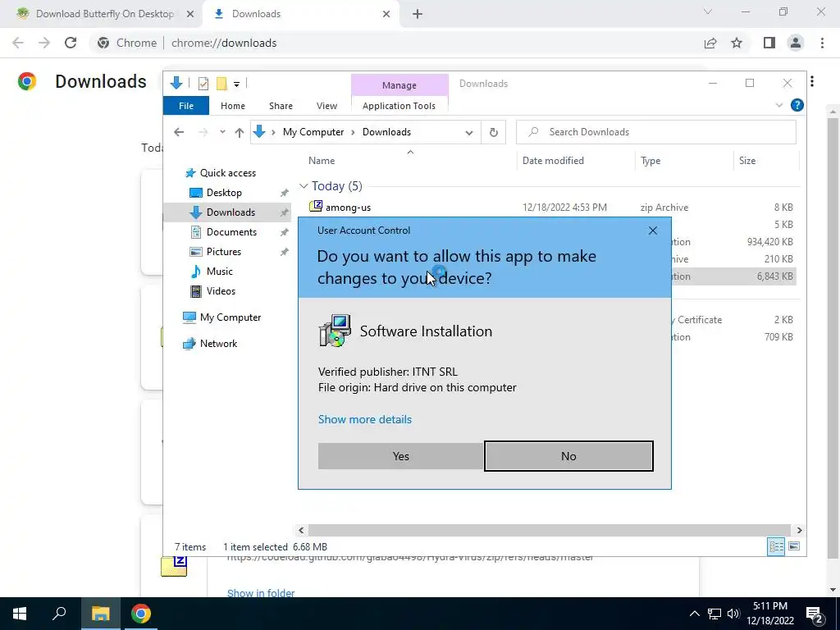Expand the Explorer ribbon chevron
Viewport: 840px width, 630px height.
click(x=779, y=106)
